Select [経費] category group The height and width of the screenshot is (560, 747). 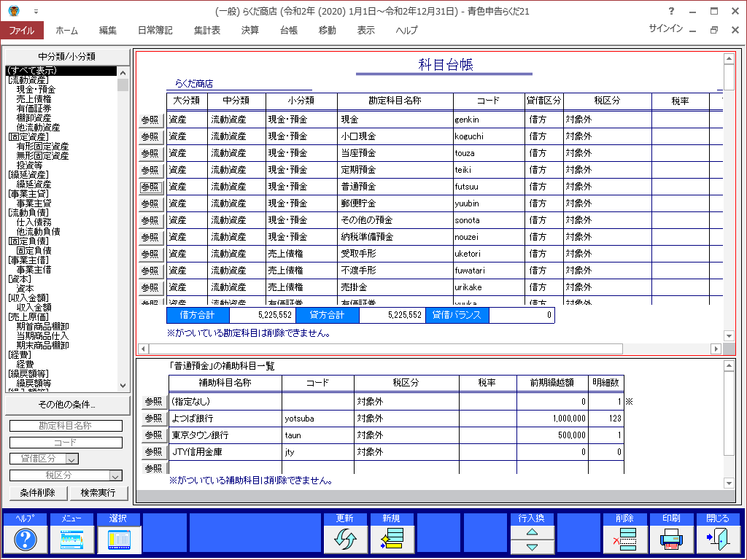click(x=20, y=355)
